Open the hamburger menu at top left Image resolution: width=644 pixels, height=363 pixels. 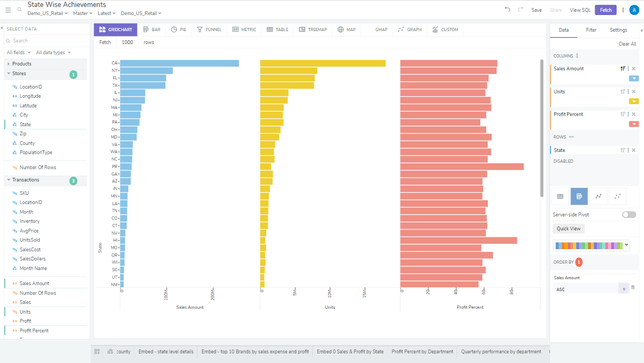[8, 9]
